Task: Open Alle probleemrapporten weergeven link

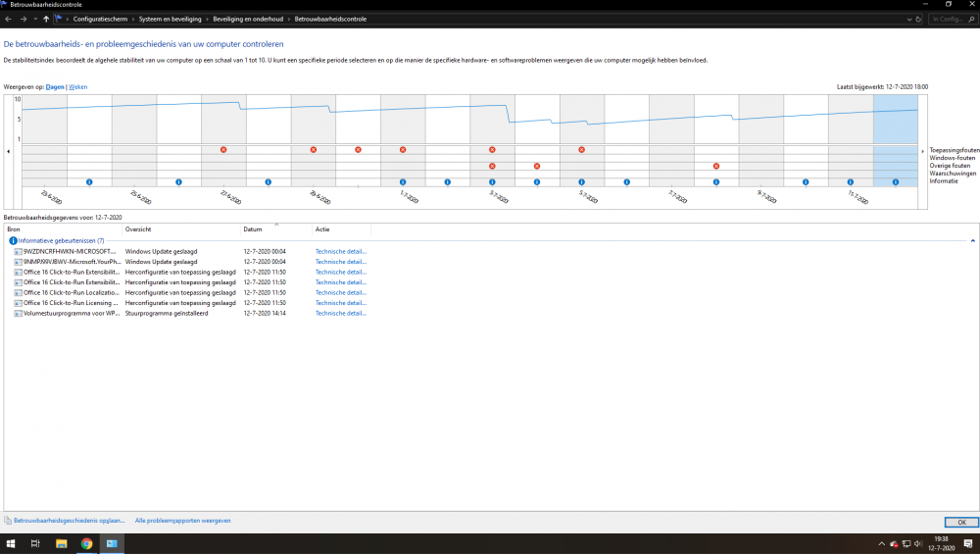Action: (182, 521)
